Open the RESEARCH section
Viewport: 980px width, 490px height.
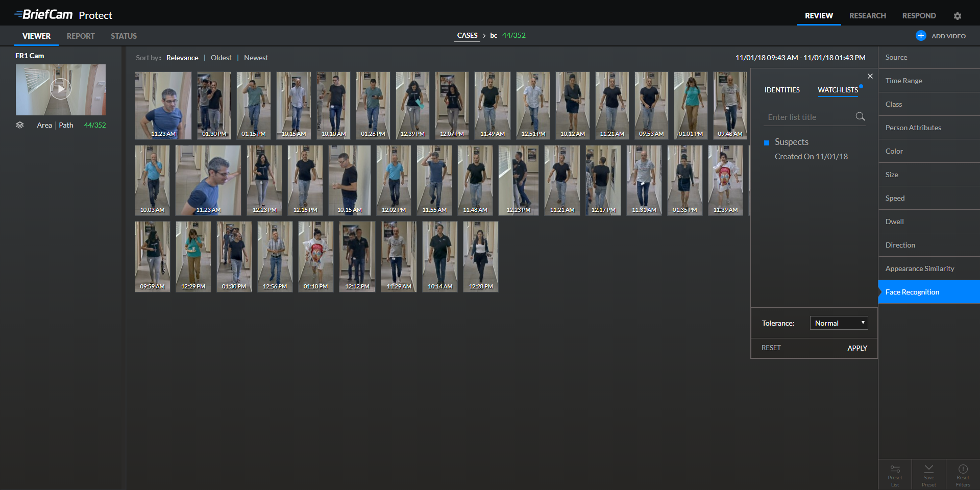coord(867,16)
